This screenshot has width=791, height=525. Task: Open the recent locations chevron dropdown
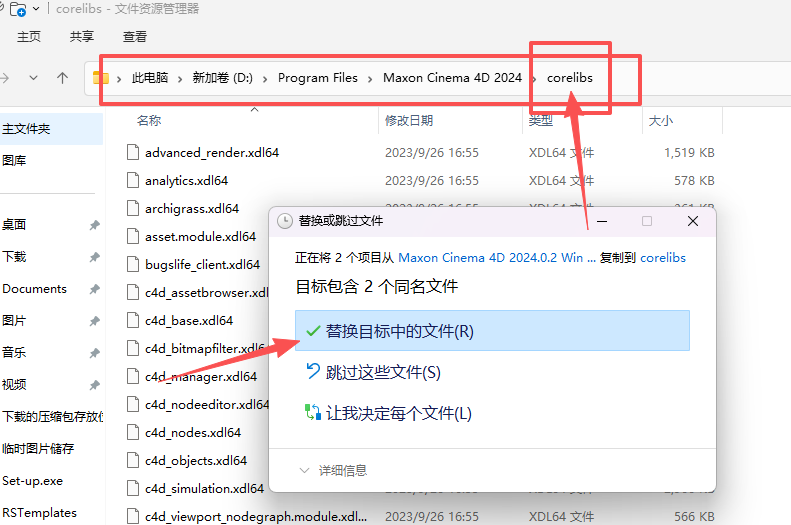[33, 78]
